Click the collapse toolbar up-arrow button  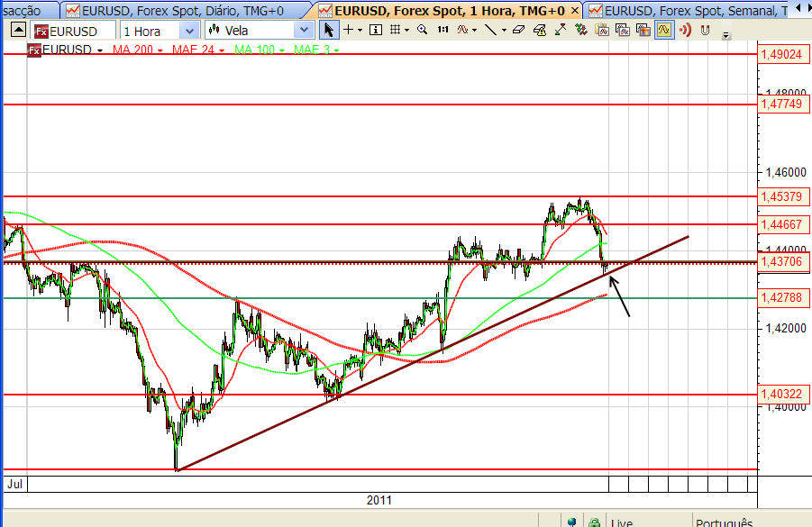(x=18, y=30)
